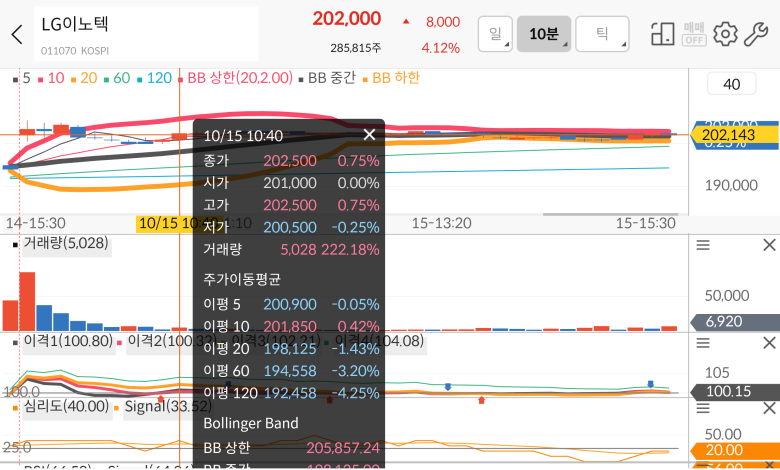This screenshot has width=780, height=470.
Task: Tap the orange 20.00 axis tag
Action: point(735,450)
